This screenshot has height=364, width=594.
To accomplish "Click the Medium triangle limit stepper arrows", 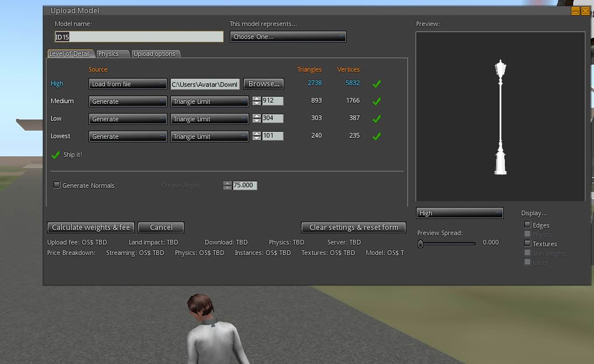I will 257,101.
